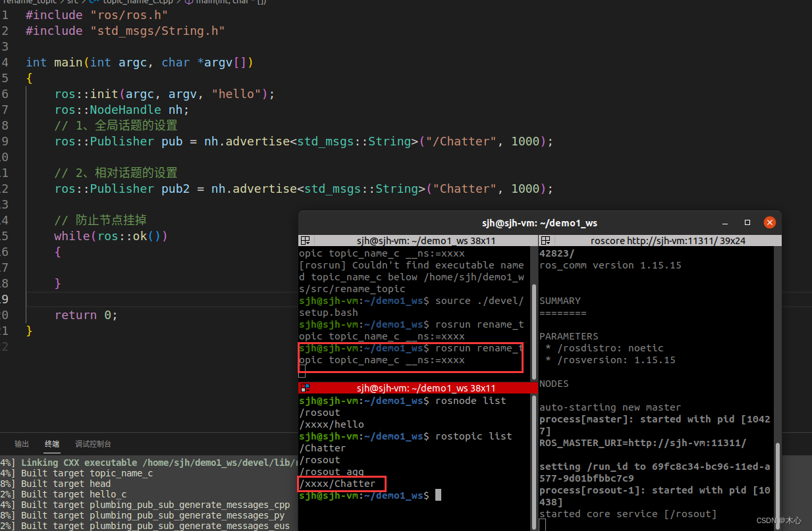This screenshot has width=812, height=531.
Task: Click "[rosrun] Couldn't find executable" error line
Action: point(412,265)
